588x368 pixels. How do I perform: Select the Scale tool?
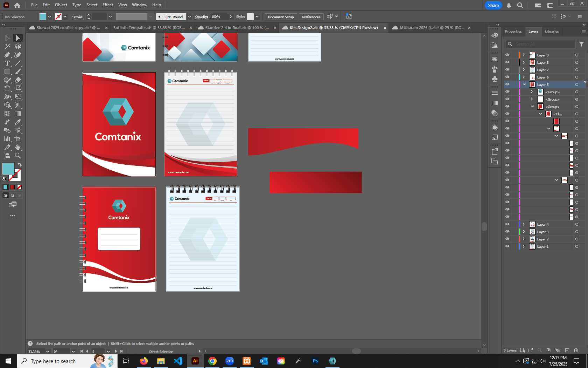pos(18,88)
